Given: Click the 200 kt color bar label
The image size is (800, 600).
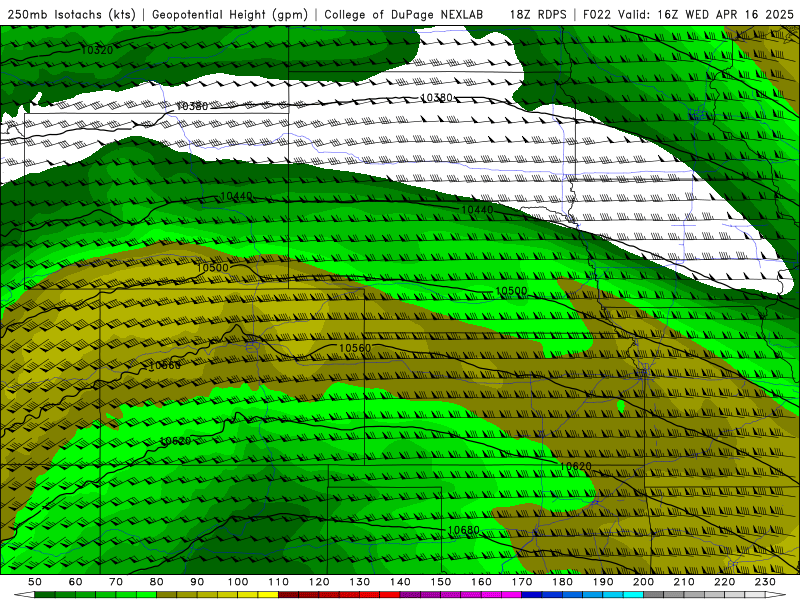Looking at the screenshot, I should [643, 582].
